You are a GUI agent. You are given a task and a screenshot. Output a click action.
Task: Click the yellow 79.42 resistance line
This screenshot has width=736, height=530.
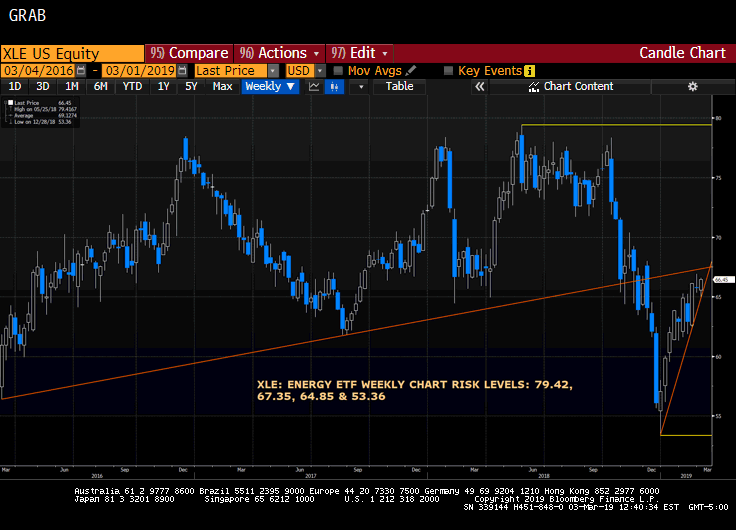pos(616,125)
